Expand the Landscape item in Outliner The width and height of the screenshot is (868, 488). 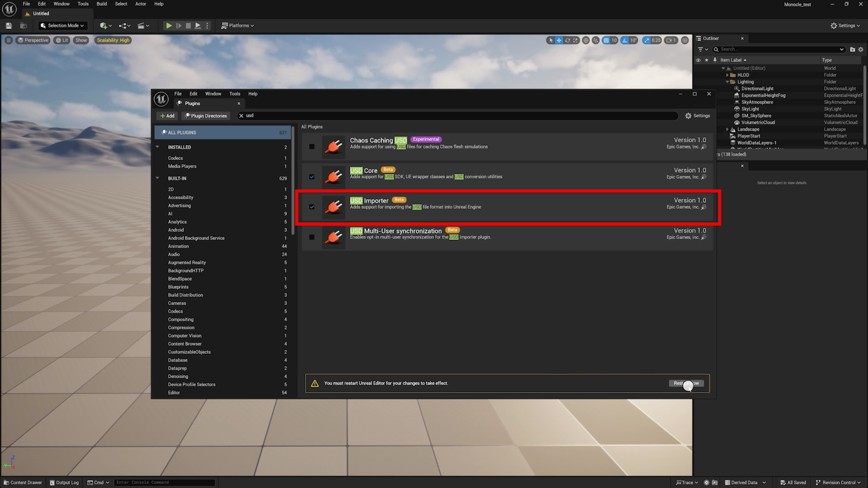727,129
